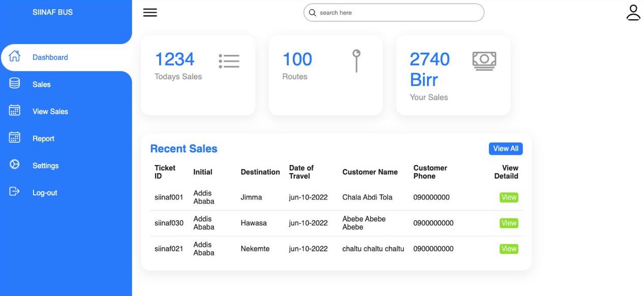Click the search magnifier icon
644x296 pixels.
tap(313, 12)
